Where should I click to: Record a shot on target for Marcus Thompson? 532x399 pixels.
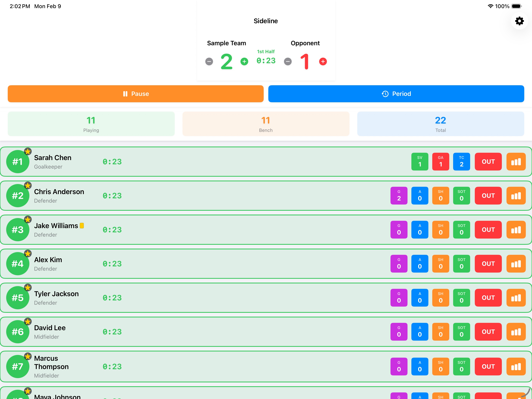pos(461,366)
